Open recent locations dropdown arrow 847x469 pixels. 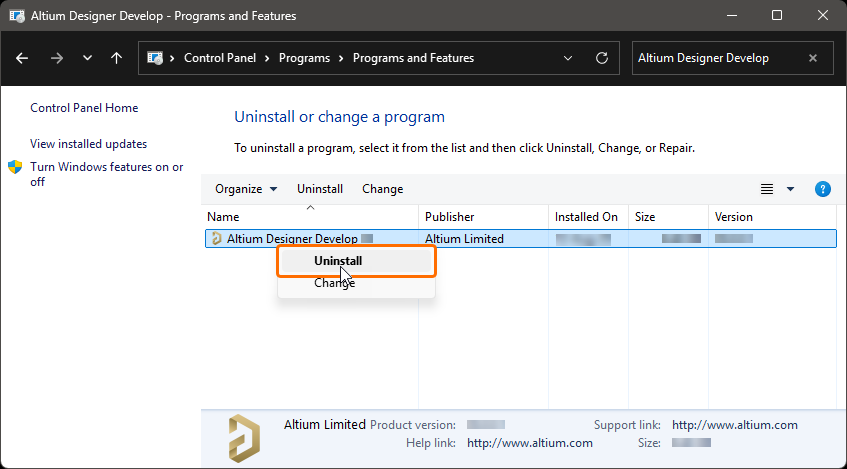coord(87,58)
